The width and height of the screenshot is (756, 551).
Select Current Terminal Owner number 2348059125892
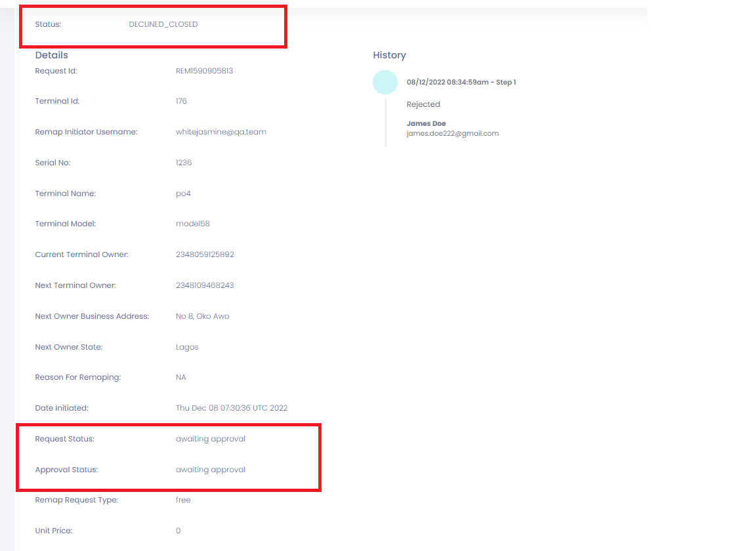point(205,255)
